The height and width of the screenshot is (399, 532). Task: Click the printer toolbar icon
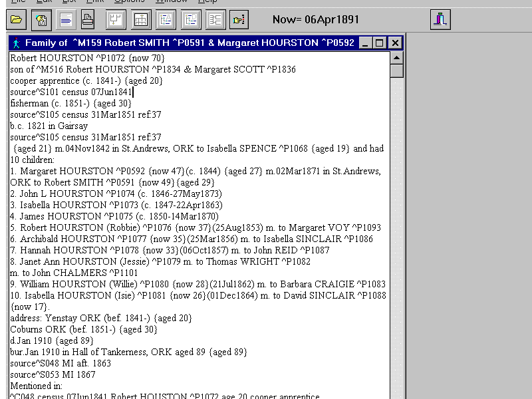[87, 20]
